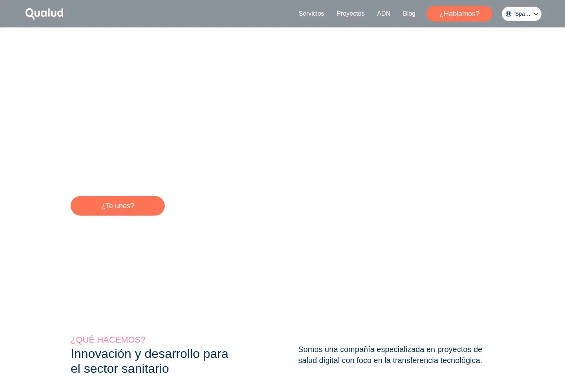Expand the language dropdown chevron
This screenshot has height=392, width=565.
pos(536,14)
